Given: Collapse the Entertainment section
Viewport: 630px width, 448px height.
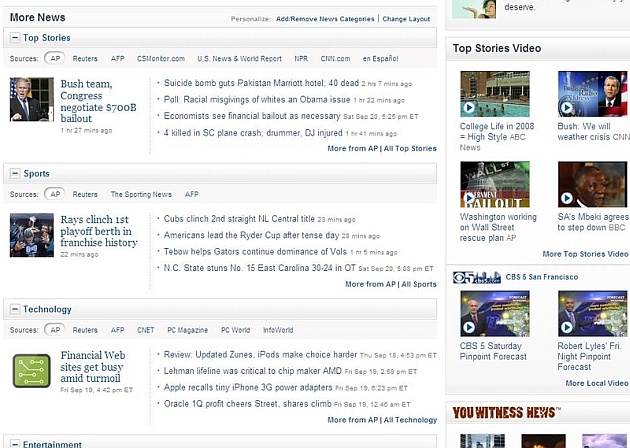Looking at the screenshot, I should tap(15, 444).
